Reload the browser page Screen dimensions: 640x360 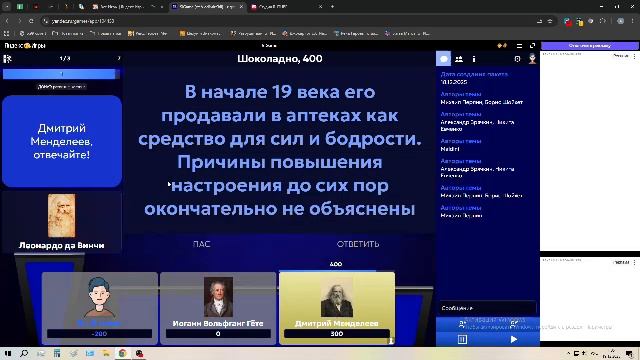click(31, 21)
